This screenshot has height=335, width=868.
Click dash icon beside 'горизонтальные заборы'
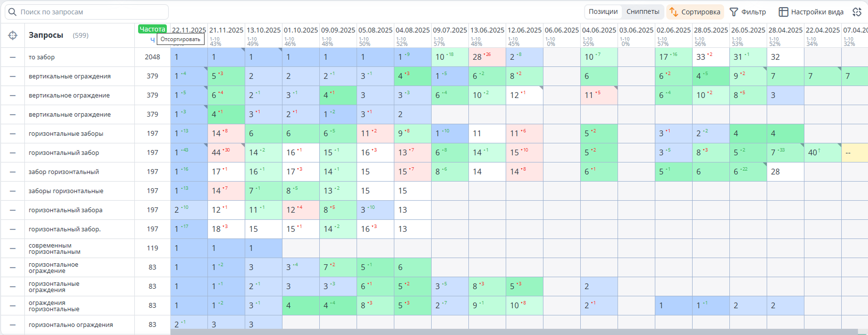(x=13, y=134)
